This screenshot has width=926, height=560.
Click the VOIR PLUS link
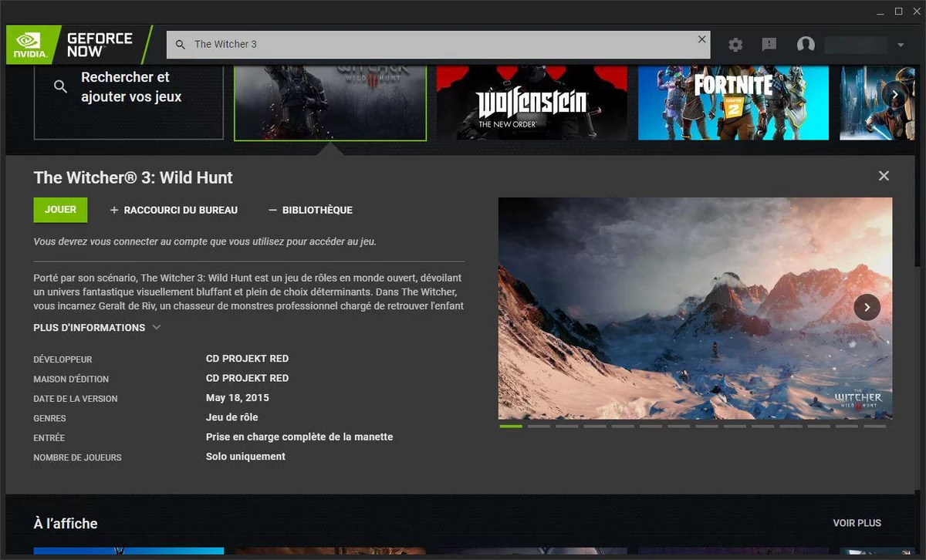(857, 523)
